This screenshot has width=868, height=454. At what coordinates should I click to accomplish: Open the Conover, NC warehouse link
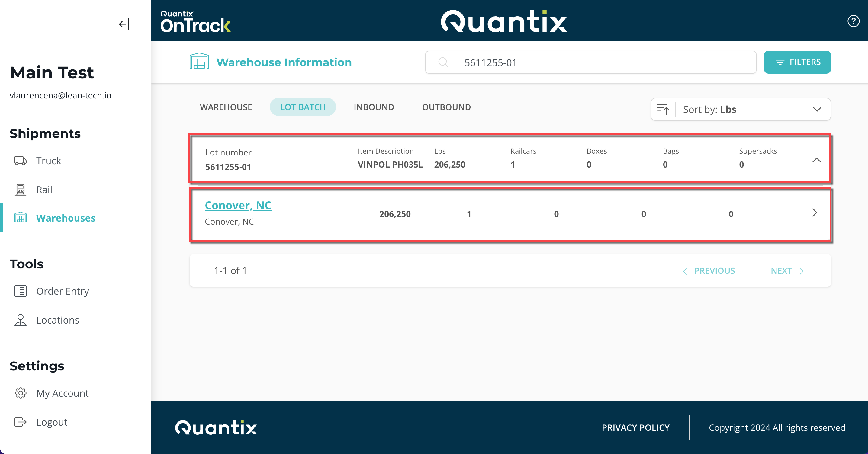point(238,205)
